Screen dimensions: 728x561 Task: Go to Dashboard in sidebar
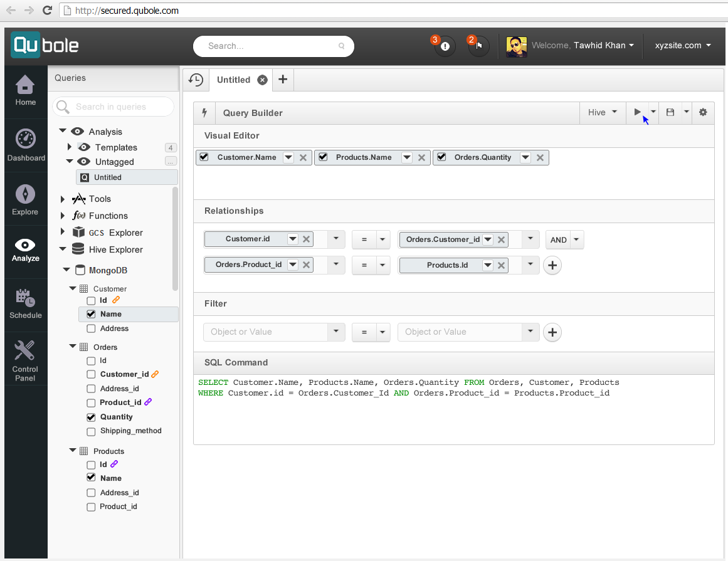[x=26, y=145]
